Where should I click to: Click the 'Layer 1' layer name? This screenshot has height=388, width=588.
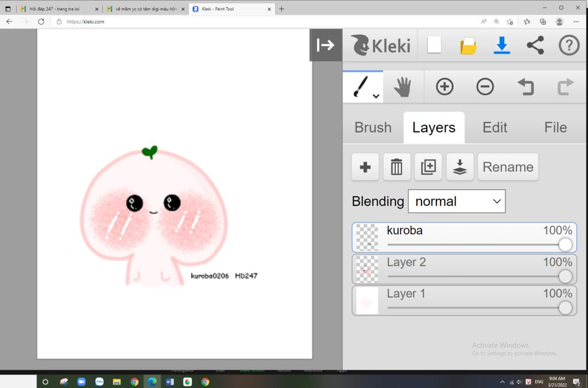tap(406, 293)
